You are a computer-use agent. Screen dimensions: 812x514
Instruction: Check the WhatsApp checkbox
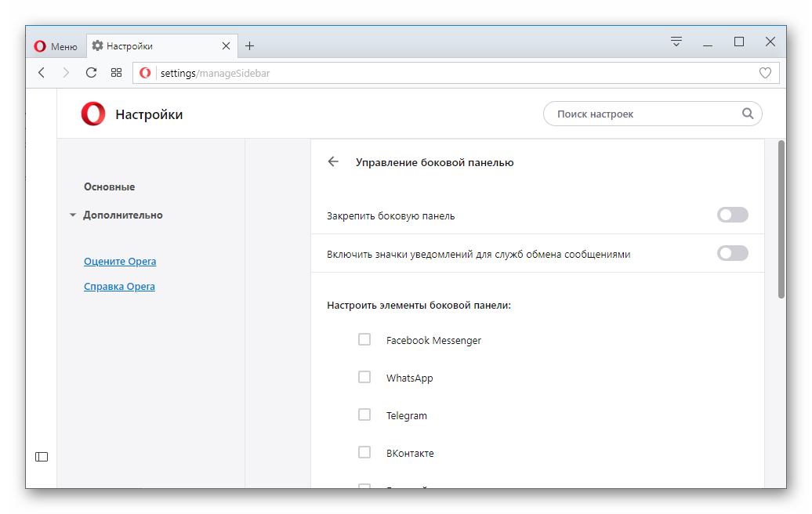364,378
